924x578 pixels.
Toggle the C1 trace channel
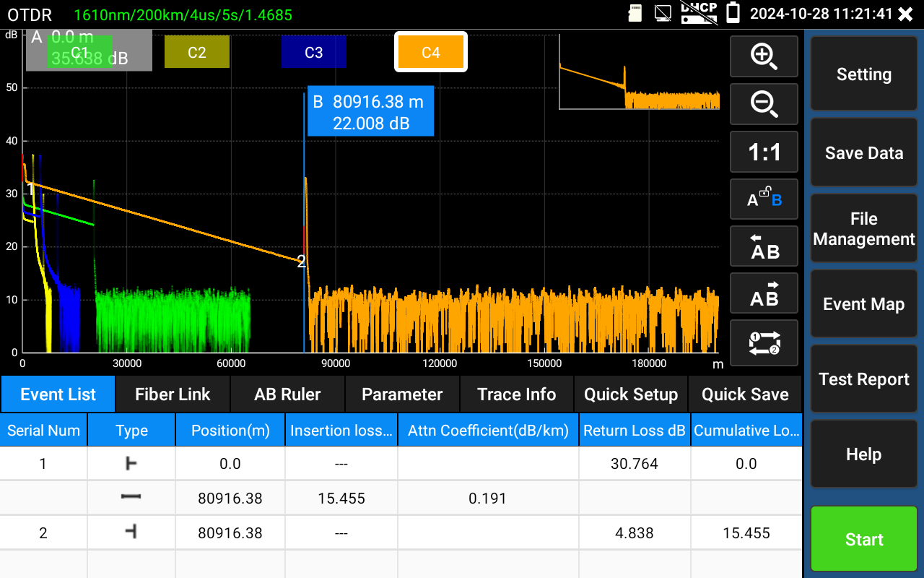coord(79,51)
